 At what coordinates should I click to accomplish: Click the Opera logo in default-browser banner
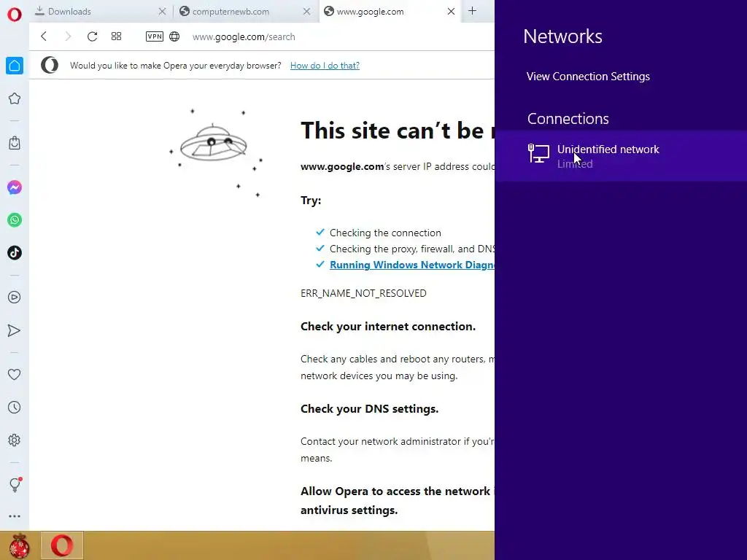pyautogui.click(x=50, y=65)
